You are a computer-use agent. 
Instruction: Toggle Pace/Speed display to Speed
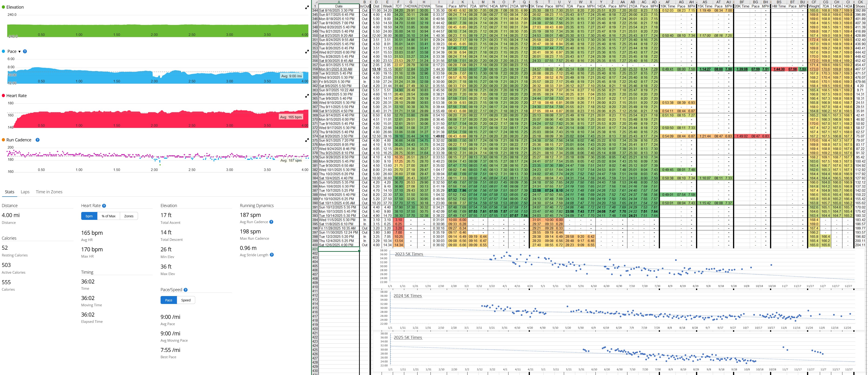click(x=186, y=300)
